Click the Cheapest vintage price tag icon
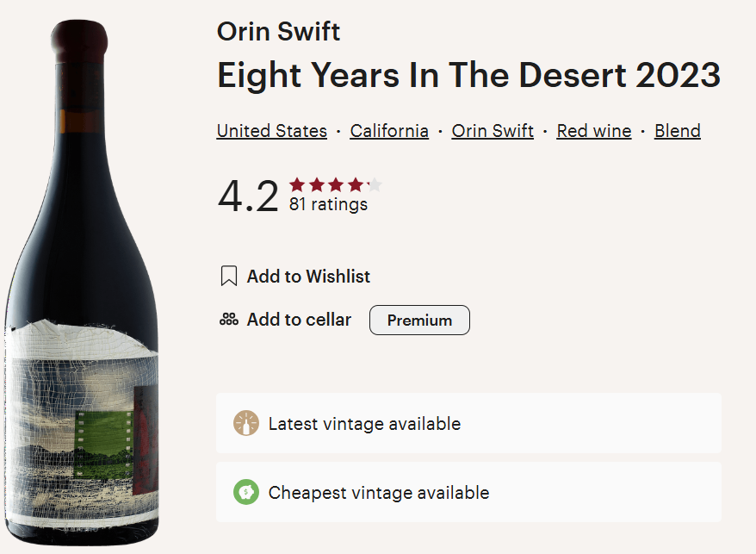 246,492
